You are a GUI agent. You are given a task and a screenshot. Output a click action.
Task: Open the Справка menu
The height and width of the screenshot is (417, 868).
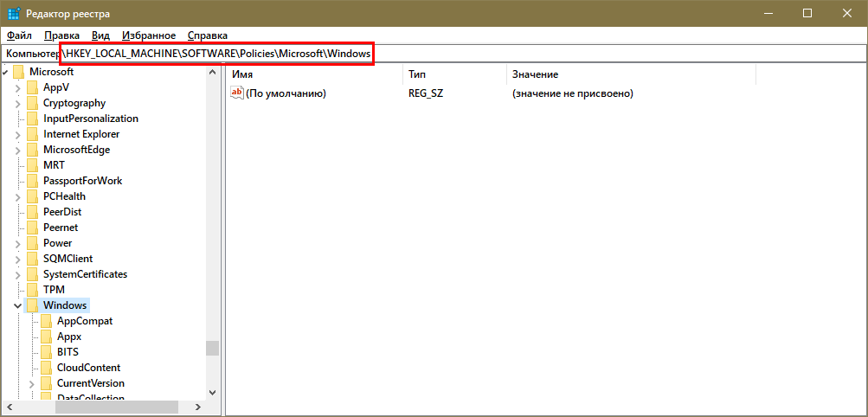pyautogui.click(x=208, y=35)
